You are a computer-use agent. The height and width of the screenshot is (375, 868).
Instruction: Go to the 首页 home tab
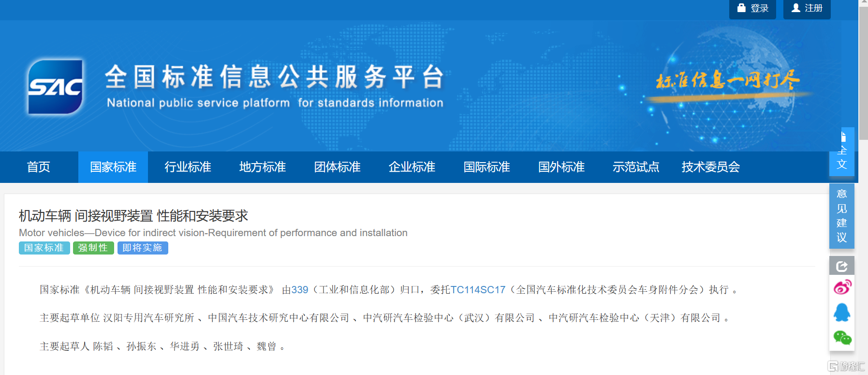tap(39, 167)
